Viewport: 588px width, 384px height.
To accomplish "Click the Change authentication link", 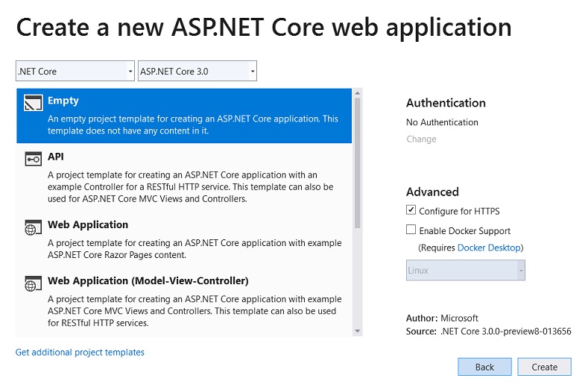I will (x=421, y=139).
